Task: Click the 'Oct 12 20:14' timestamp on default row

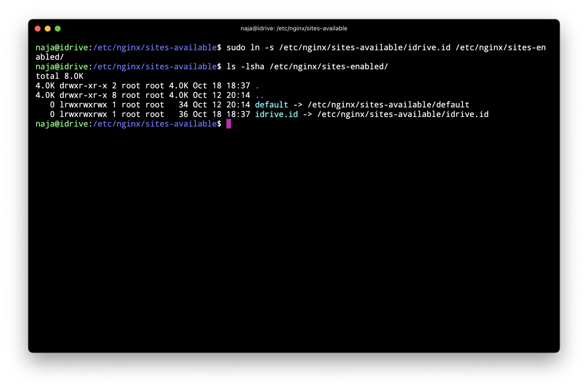Action: tap(222, 105)
